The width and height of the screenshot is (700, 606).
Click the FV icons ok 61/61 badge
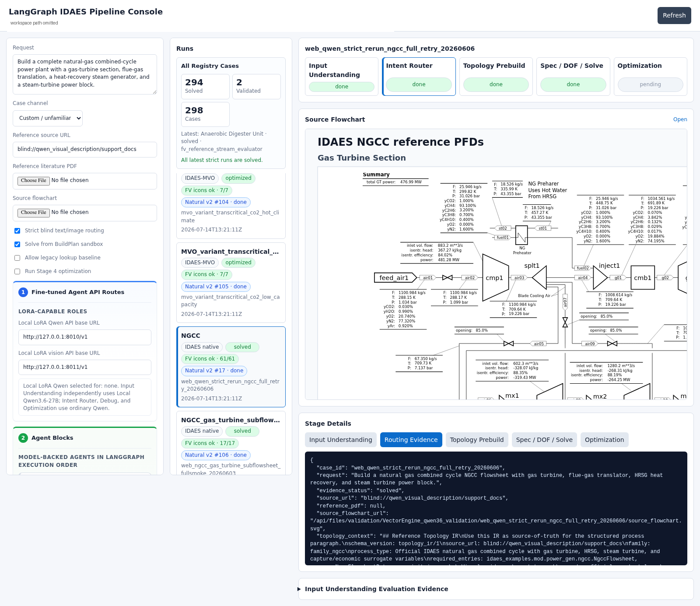[x=210, y=359]
